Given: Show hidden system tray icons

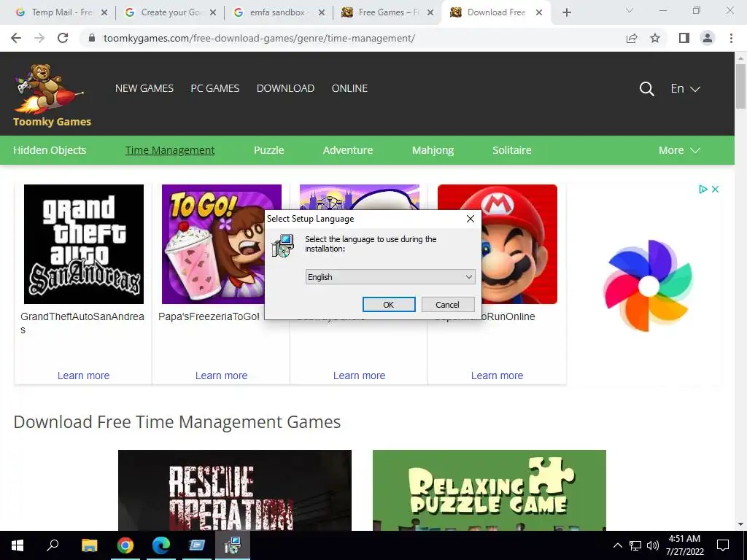Looking at the screenshot, I should pyautogui.click(x=617, y=545).
